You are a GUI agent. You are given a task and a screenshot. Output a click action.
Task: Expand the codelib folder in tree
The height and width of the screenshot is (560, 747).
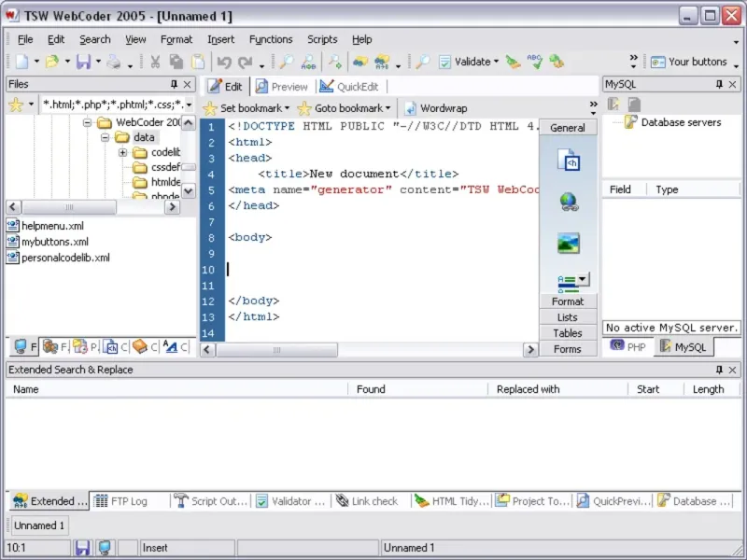[x=122, y=152]
